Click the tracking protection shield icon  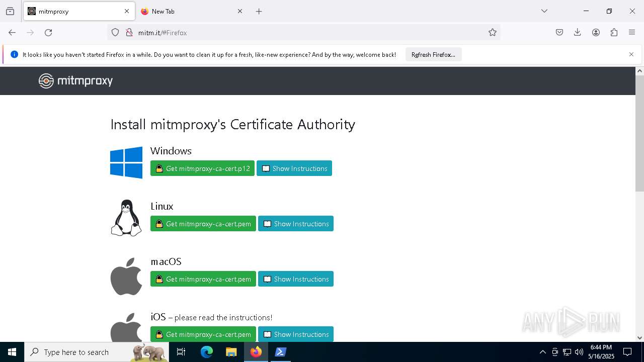coord(115,32)
